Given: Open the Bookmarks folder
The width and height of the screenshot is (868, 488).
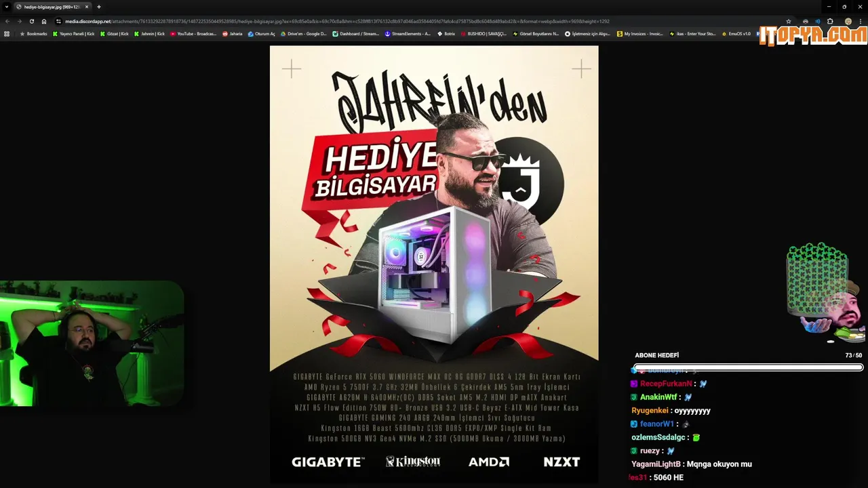Looking at the screenshot, I should coord(34,33).
